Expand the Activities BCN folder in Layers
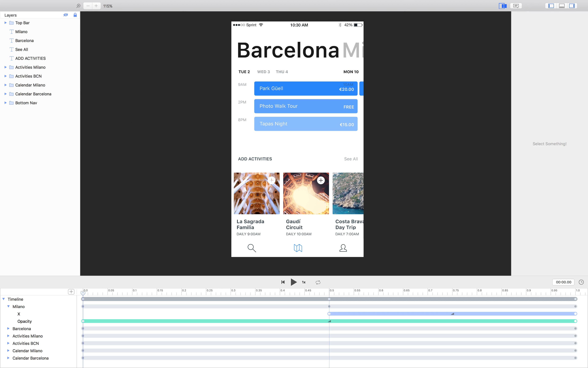The width and height of the screenshot is (588, 368). click(6, 76)
